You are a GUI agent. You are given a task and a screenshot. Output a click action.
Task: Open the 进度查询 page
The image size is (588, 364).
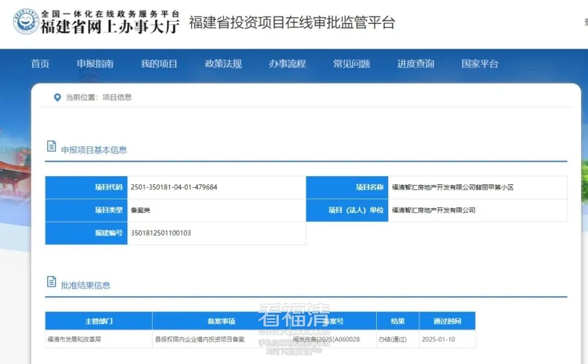[415, 64]
